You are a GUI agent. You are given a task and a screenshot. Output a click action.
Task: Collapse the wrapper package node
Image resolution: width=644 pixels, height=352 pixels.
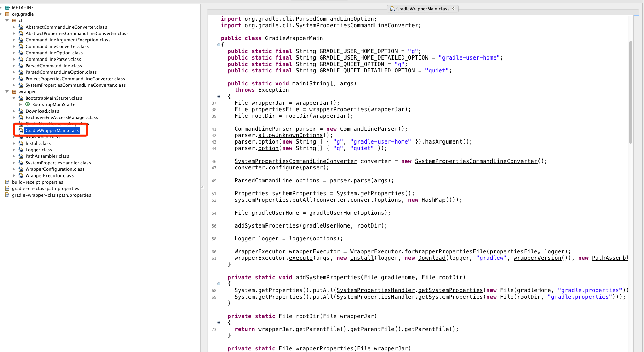tap(7, 91)
